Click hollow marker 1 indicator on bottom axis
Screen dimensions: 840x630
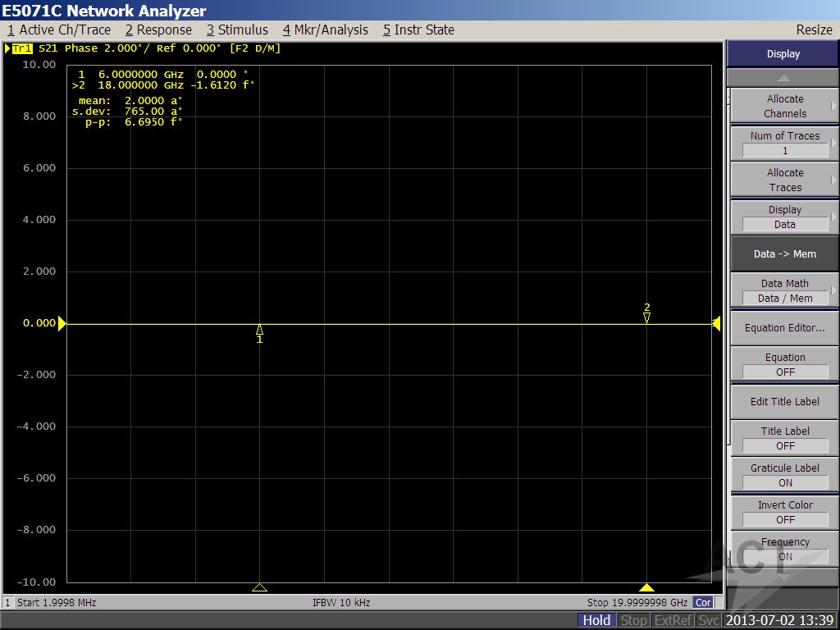point(259,587)
